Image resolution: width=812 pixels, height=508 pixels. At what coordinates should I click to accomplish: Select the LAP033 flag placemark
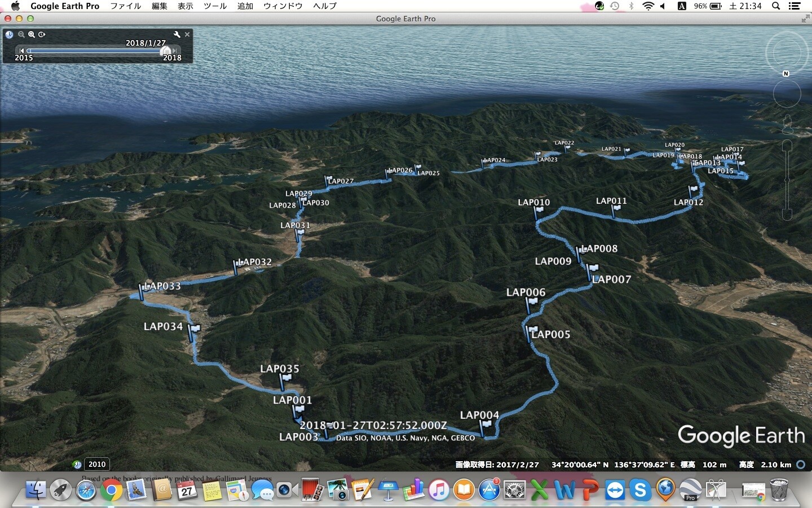(142, 291)
